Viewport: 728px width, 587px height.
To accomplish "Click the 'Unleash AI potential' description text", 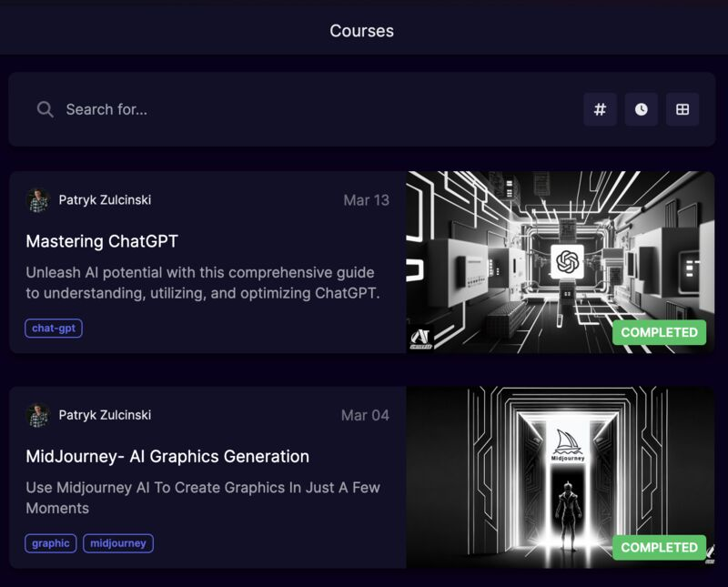I will [x=203, y=283].
